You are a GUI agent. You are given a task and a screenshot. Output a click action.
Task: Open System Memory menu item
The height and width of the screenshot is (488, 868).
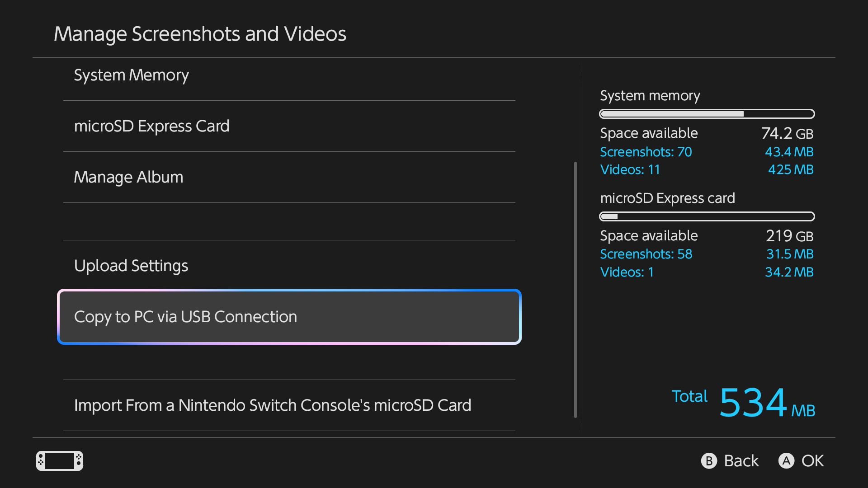coord(131,75)
